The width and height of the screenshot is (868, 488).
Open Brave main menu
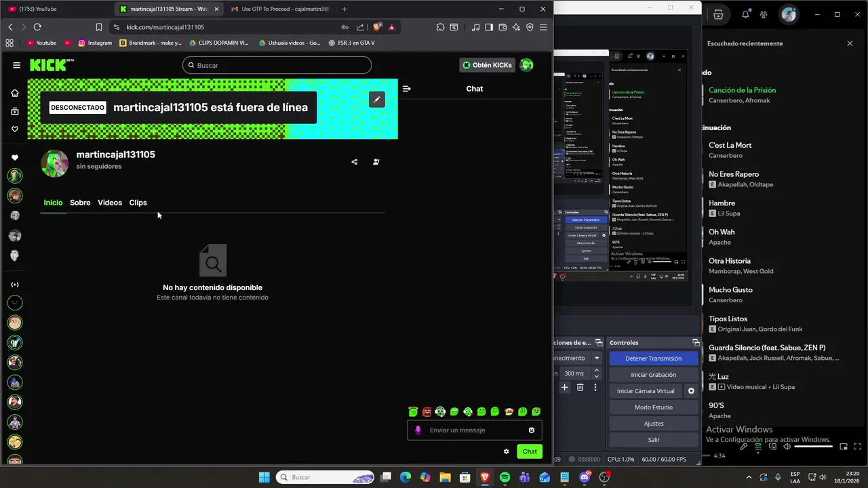(543, 27)
